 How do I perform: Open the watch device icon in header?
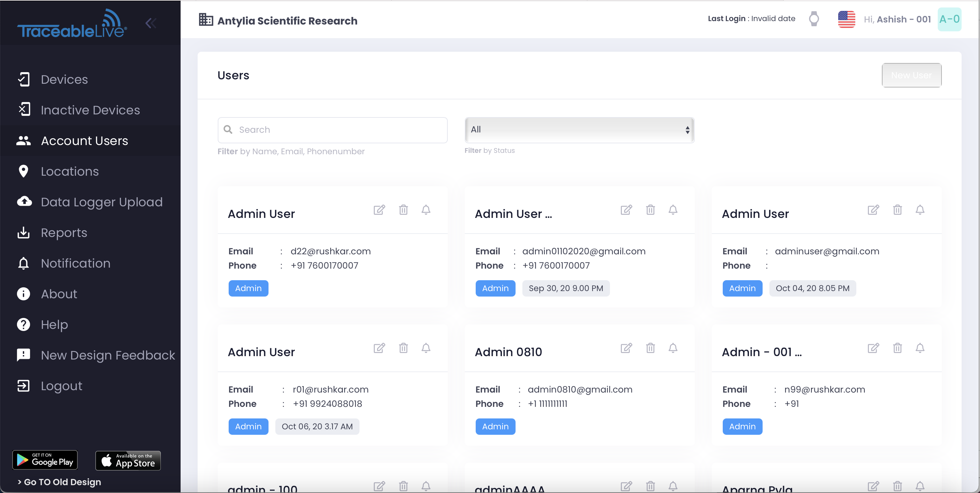[x=814, y=19]
